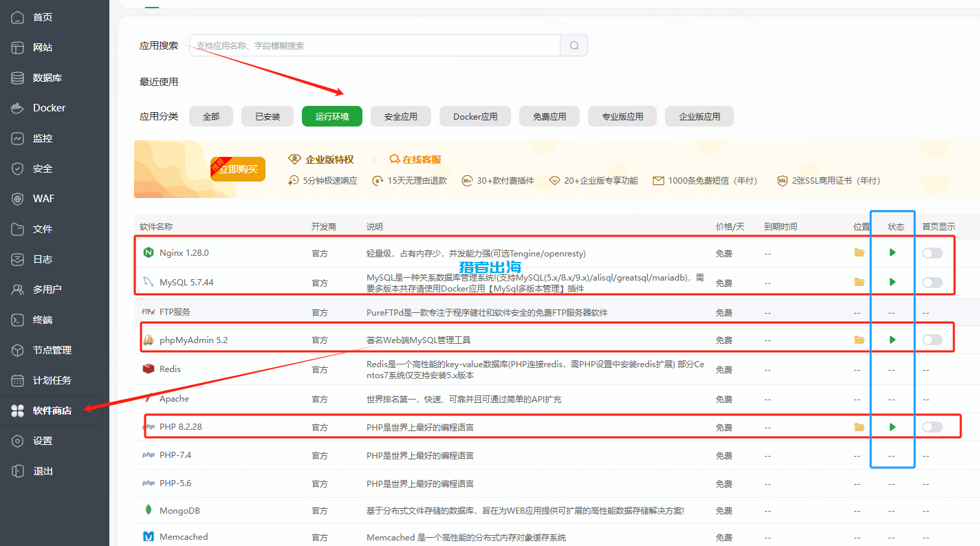Click the 多用户 users icon

click(x=18, y=290)
